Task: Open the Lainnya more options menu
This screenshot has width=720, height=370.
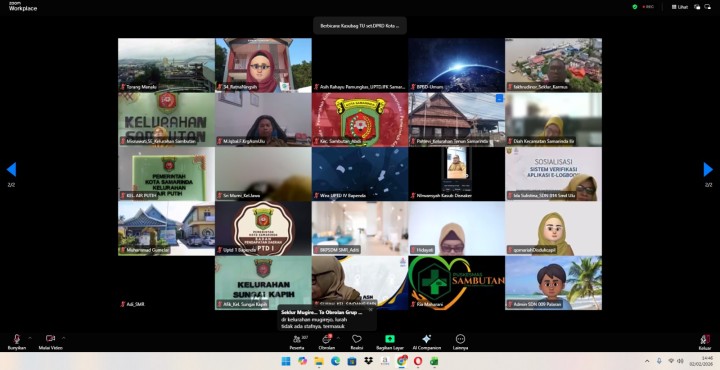Action: pos(460,342)
